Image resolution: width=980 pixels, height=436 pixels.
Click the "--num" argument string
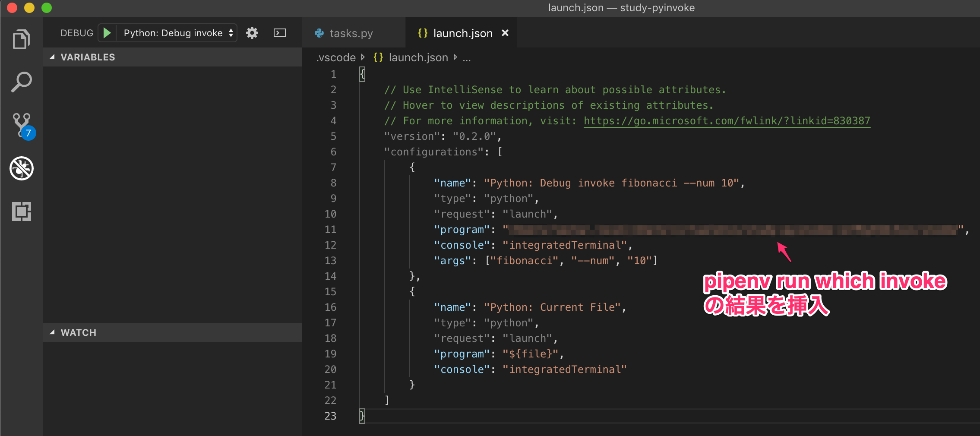coord(593,261)
